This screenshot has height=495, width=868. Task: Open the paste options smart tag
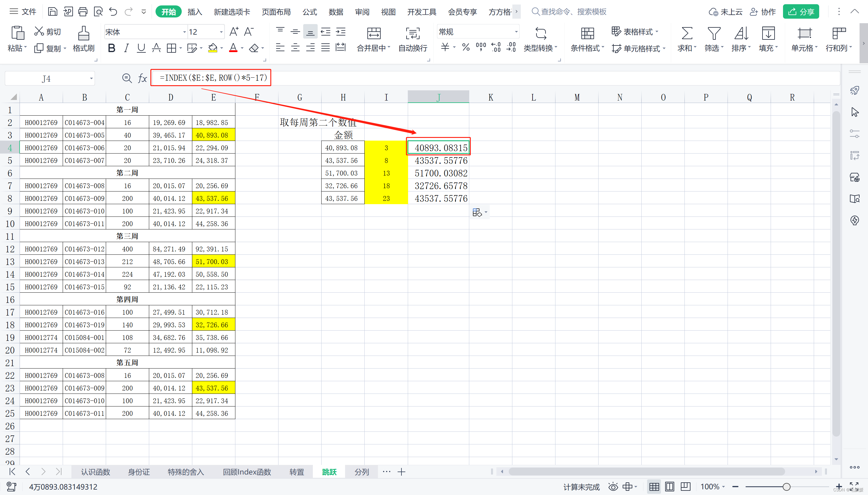coord(480,213)
